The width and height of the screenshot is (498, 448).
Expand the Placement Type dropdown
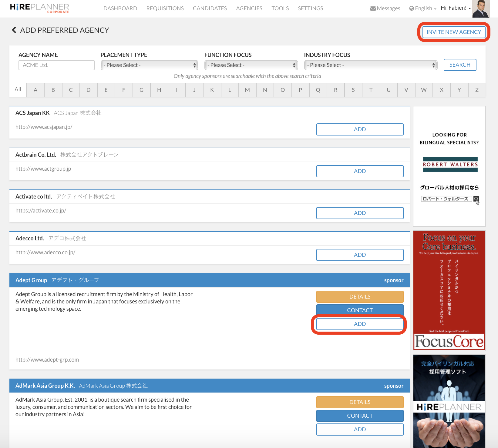(149, 65)
